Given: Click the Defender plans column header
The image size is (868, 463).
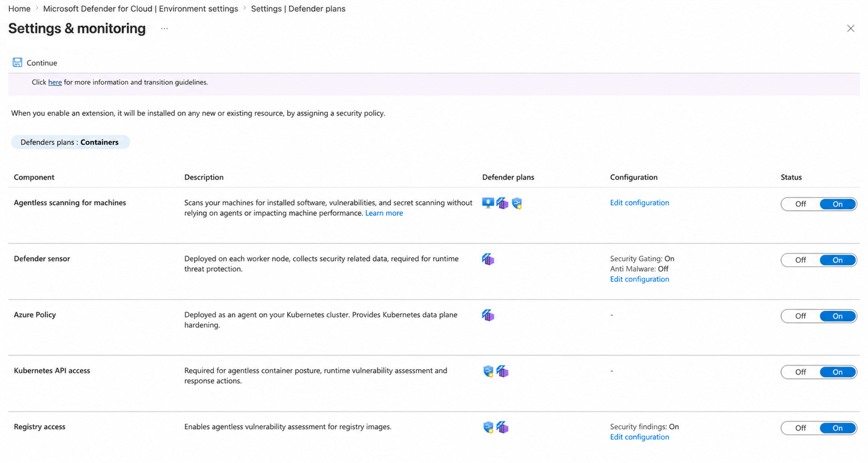Looking at the screenshot, I should coord(508,177).
